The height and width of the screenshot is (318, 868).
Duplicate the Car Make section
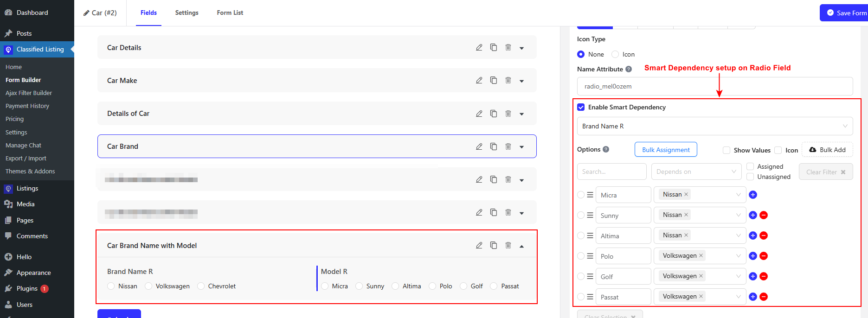pos(494,80)
